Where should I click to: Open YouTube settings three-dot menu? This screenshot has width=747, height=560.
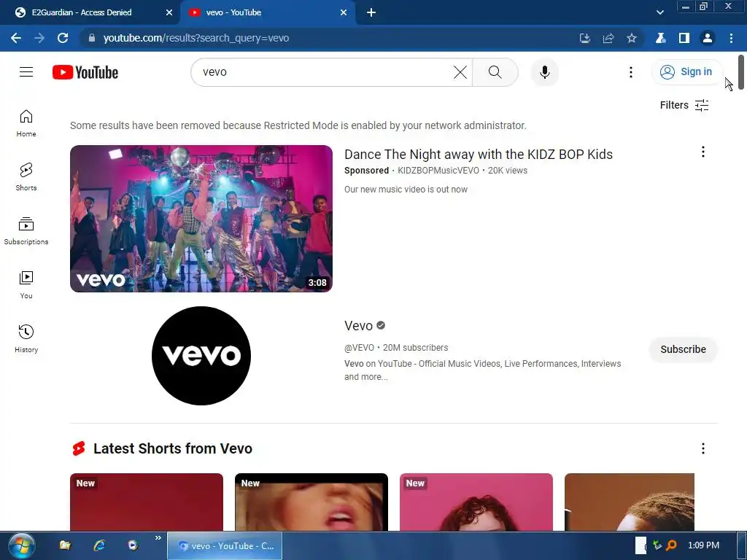(631, 72)
